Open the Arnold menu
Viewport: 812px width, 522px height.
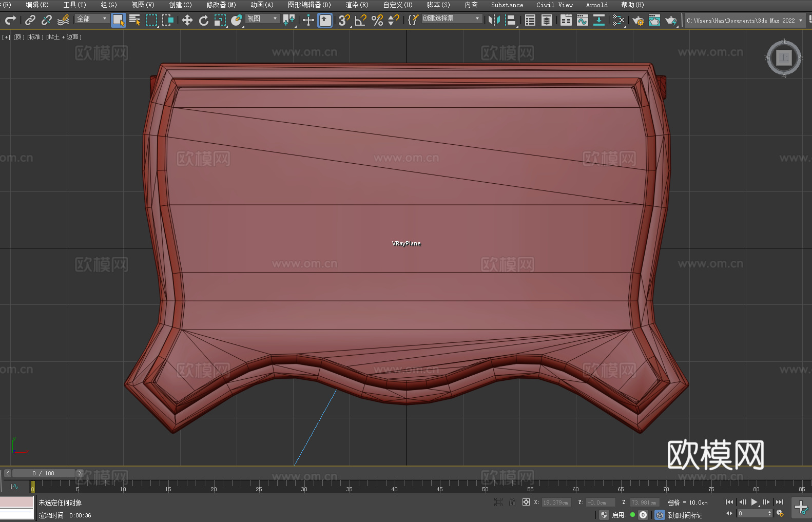coord(596,5)
